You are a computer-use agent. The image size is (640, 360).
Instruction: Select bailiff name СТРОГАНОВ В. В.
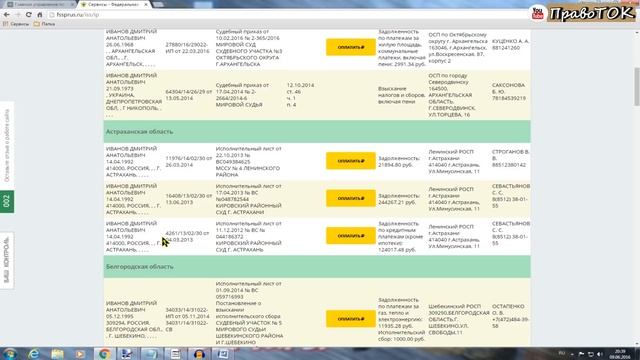[x=511, y=155]
